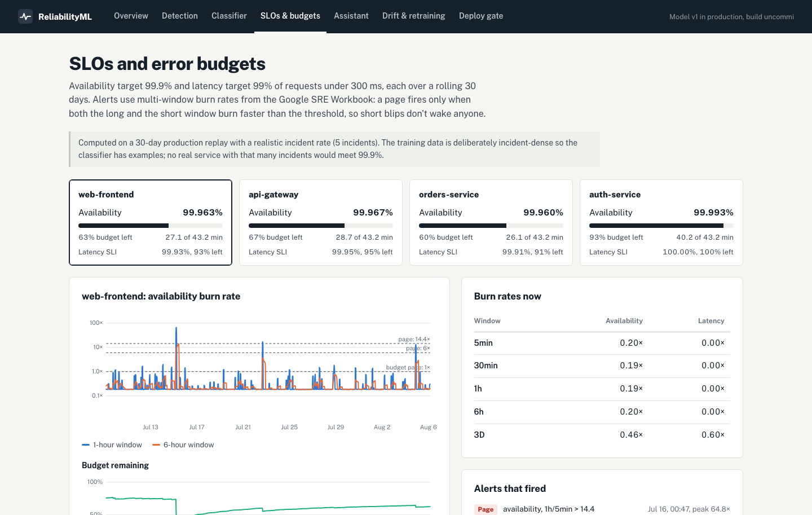Select the orders-service card
This screenshot has width=812, height=515.
491,222
